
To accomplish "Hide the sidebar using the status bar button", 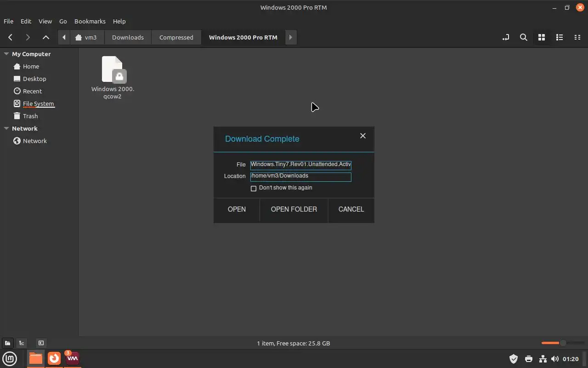I will pos(41,343).
